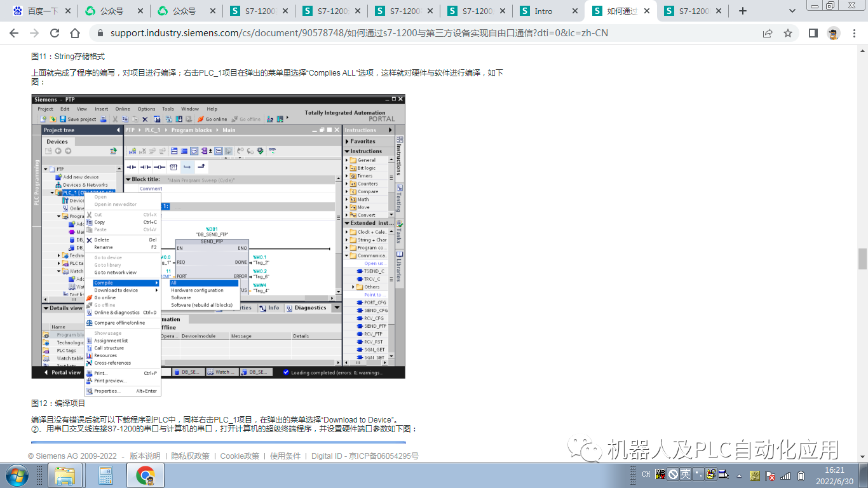868x488 pixels.
Task: Reload the Siemens support page
Action: [x=55, y=33]
